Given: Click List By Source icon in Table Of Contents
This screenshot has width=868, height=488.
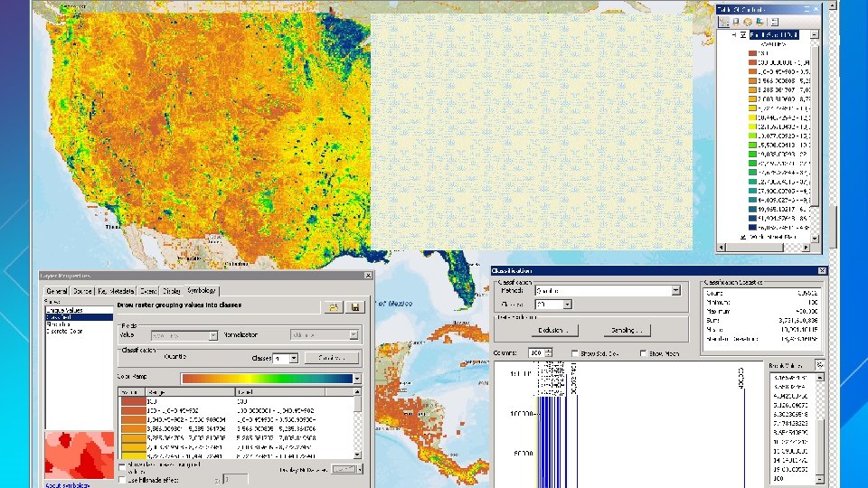Looking at the screenshot, I should click(x=737, y=23).
